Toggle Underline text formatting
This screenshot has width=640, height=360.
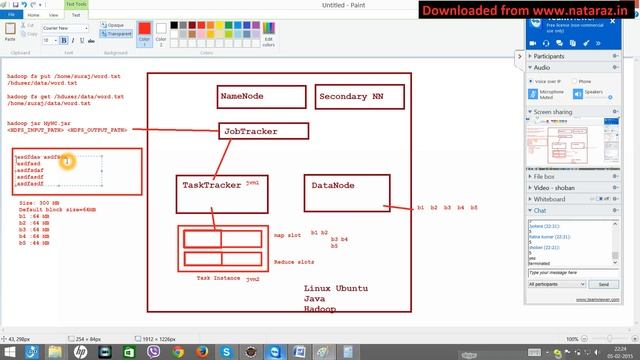[x=82, y=40]
